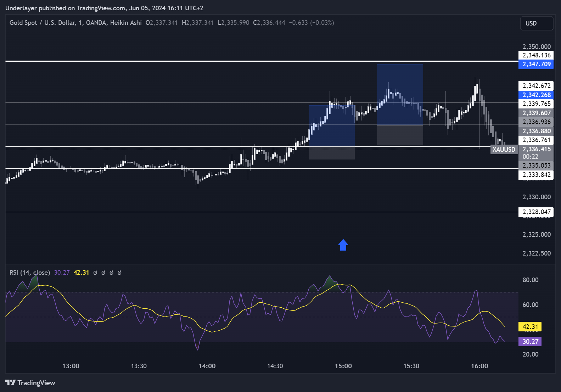
Task: Click the XAUUSD symbol label on price axis
Action: click(x=504, y=150)
